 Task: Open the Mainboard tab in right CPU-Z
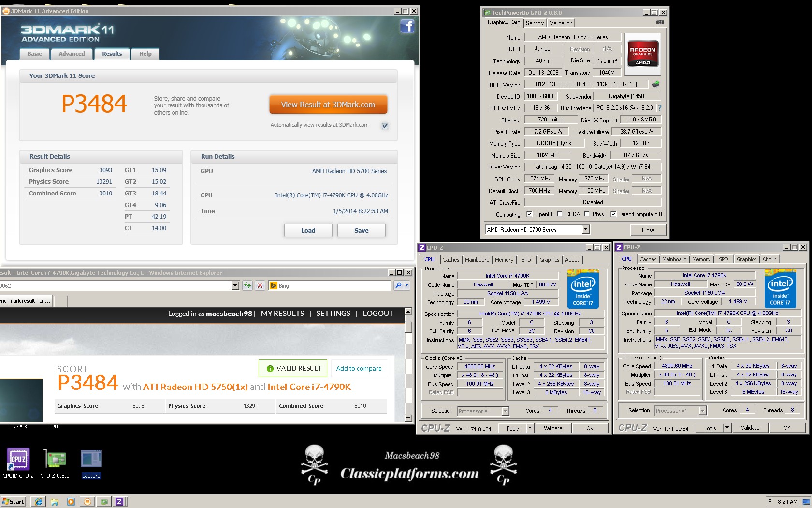click(x=674, y=259)
